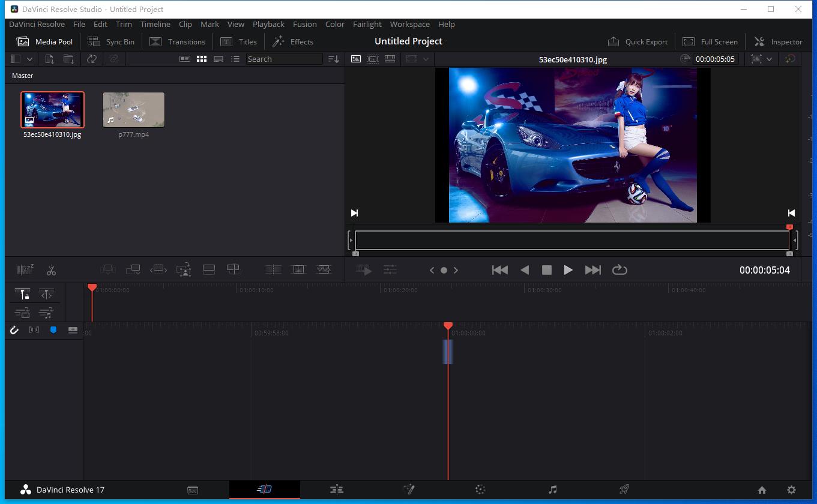Click the Import Media Folder icon

[x=69, y=59]
